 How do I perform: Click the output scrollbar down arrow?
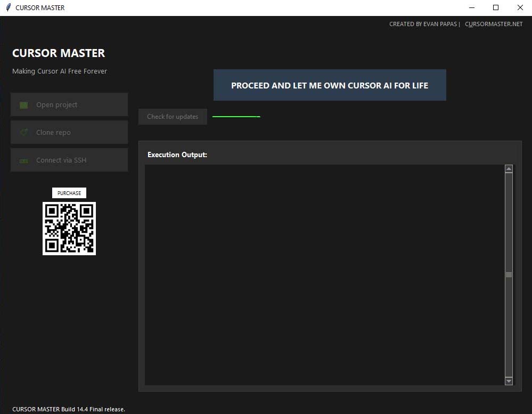point(509,381)
